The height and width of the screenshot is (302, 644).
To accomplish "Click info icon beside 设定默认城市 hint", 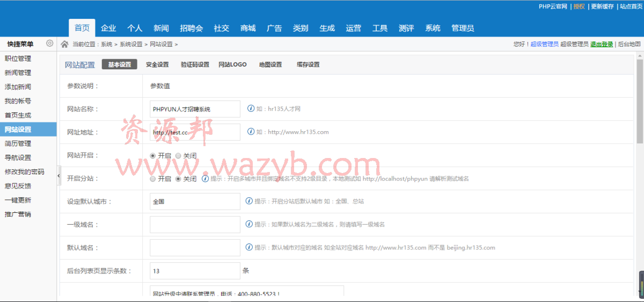I will [249, 202].
